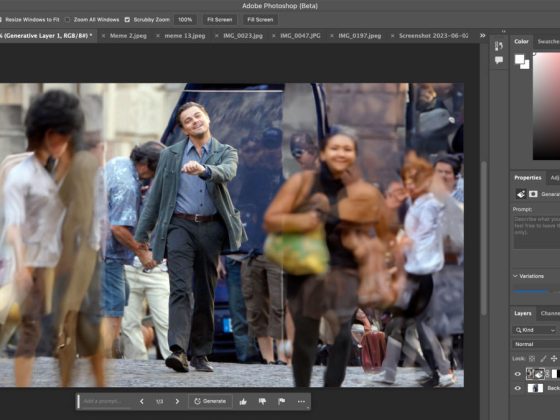Image resolution: width=560 pixels, height=420 pixels.
Task: Select the Background layer thumbnail
Action: tap(535, 388)
